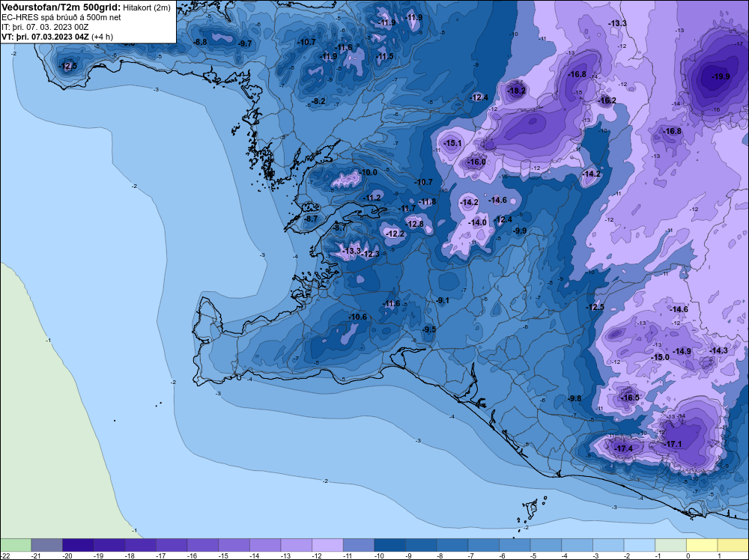Pick the -9.9 temperature label
Image resolution: width=749 pixels, height=560 pixels.
click(520, 231)
